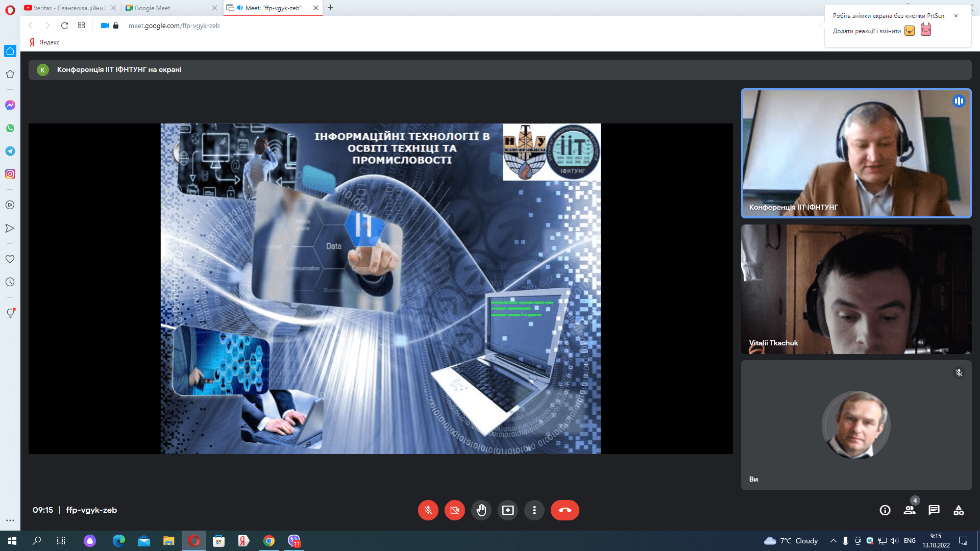Open the meeting details info icon
The image size is (980, 551).
(x=885, y=510)
